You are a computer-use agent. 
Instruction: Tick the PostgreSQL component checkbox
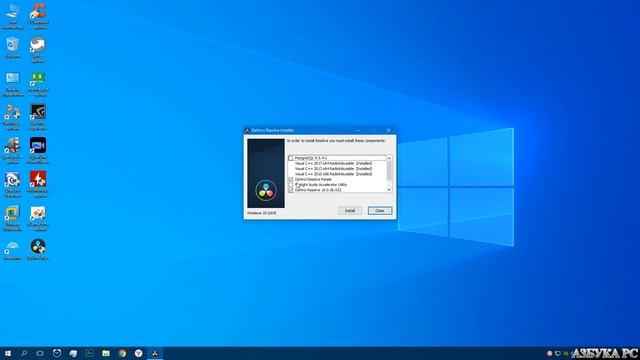point(291,158)
